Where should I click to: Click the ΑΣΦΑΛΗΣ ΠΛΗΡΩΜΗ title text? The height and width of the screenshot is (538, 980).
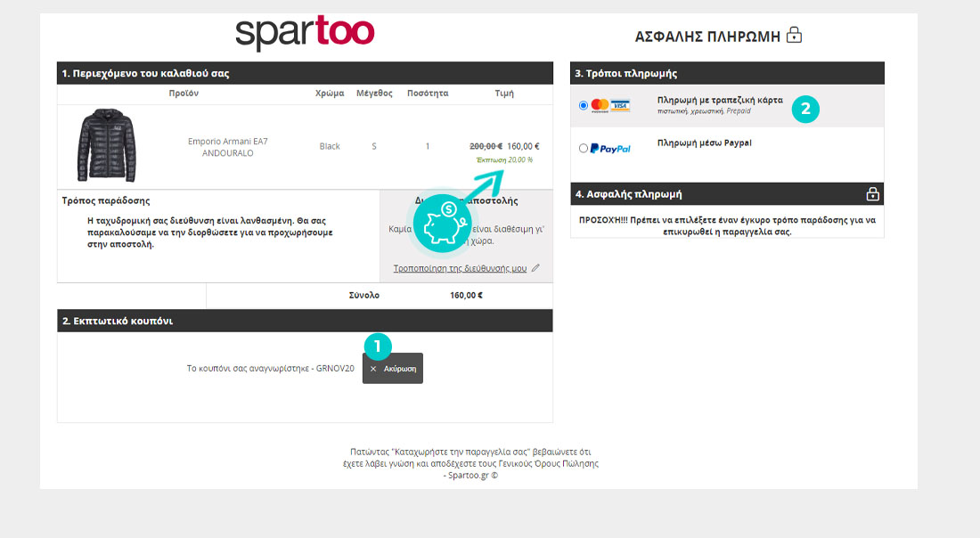[707, 37]
